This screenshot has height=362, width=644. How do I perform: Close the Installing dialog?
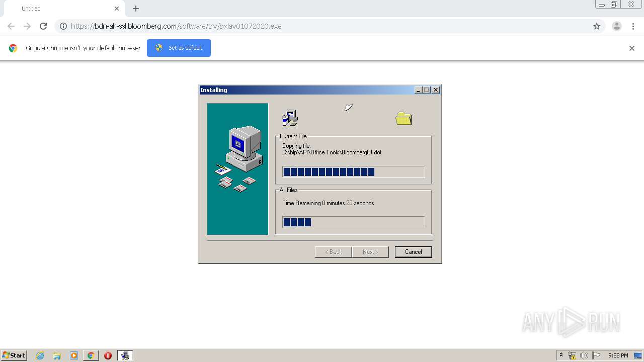(x=436, y=90)
